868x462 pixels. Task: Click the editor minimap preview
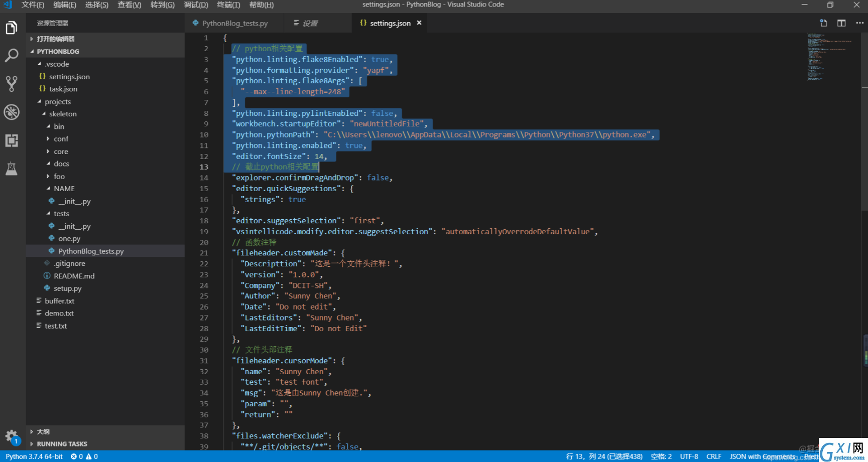(x=831, y=58)
